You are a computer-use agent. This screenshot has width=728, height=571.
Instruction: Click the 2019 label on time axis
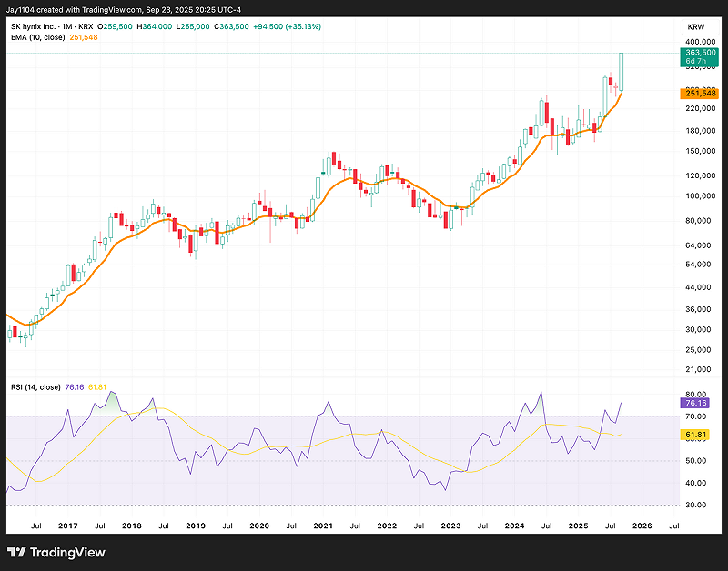click(x=196, y=526)
